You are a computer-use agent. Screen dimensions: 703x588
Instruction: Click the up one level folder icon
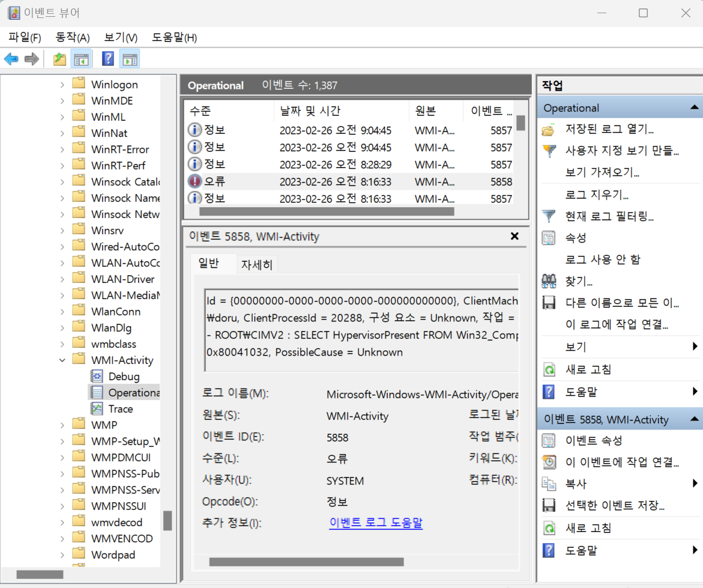(x=59, y=59)
